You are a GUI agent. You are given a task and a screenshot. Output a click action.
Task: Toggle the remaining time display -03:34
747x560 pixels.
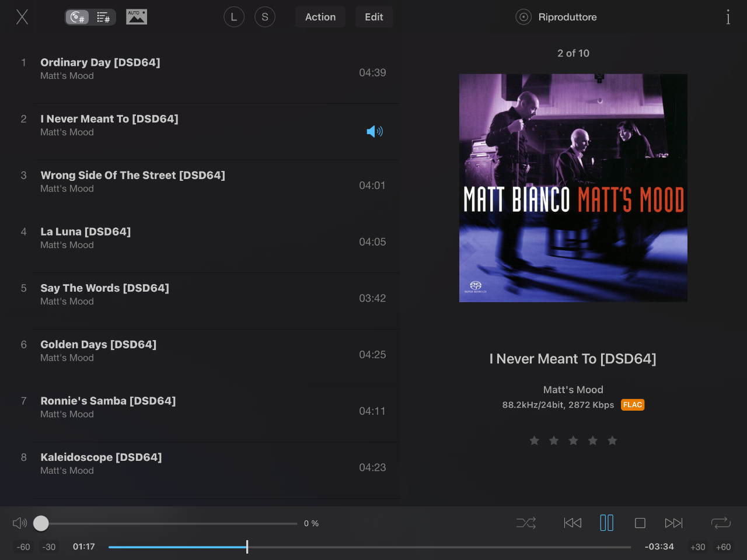659,547
